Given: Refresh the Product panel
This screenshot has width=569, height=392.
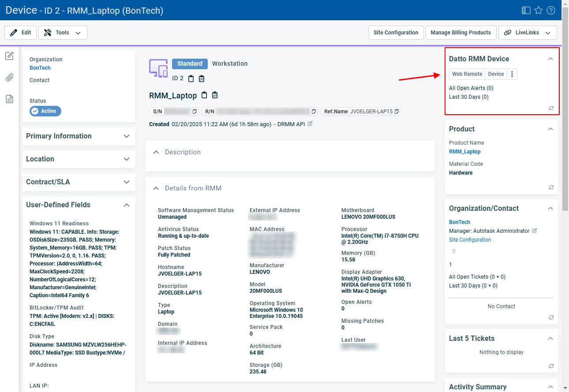Looking at the screenshot, I should pyautogui.click(x=551, y=187).
